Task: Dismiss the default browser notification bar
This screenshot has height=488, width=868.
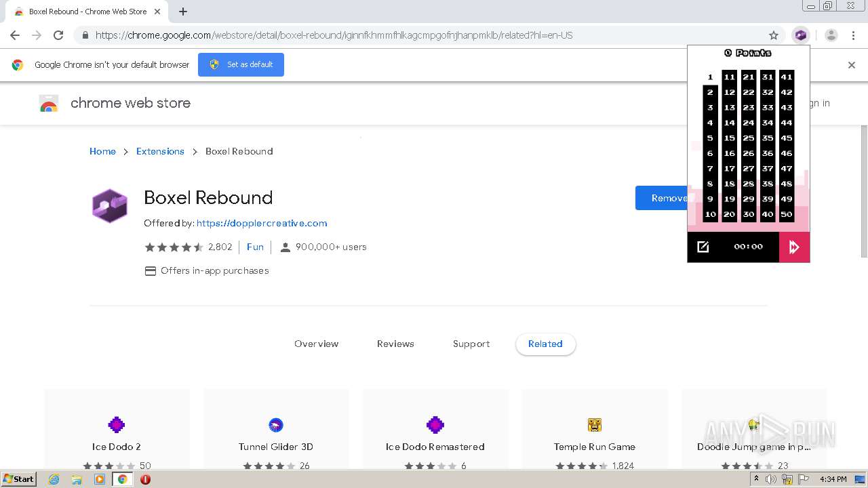Action: tap(852, 65)
